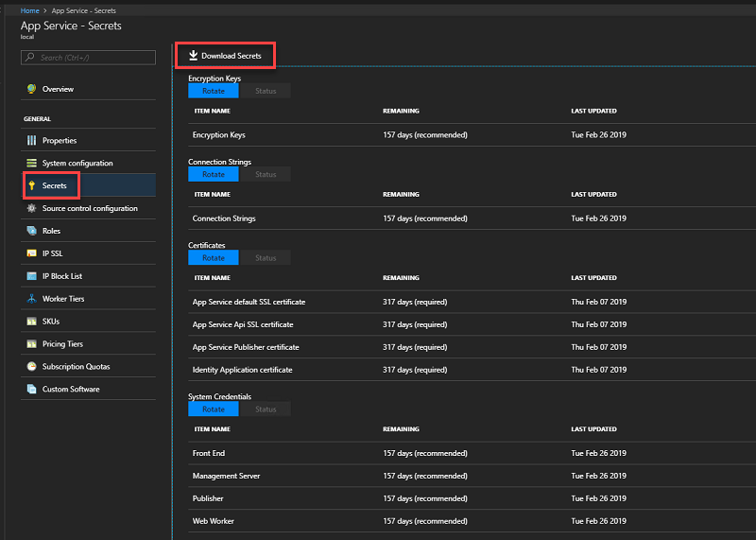The image size is (756, 540).
Task: Click the Overview globe icon
Action: (31, 89)
